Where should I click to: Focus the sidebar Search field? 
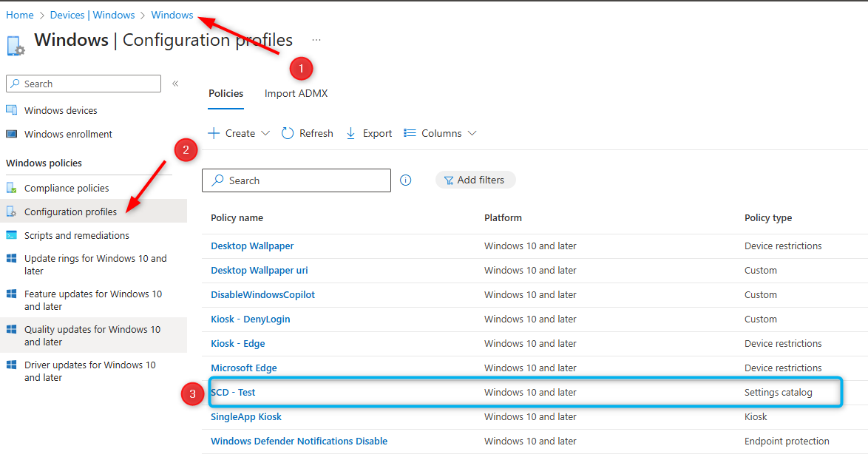click(x=84, y=84)
